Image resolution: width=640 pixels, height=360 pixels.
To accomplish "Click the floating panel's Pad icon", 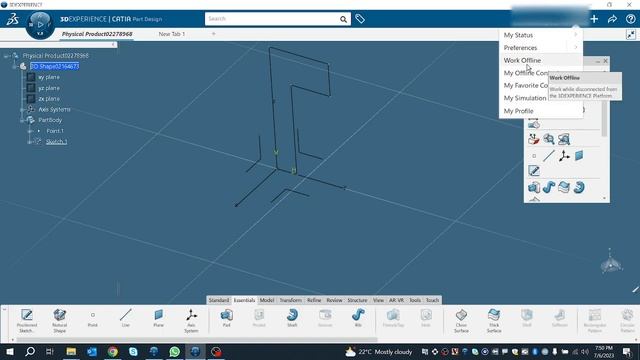I will click(534, 187).
